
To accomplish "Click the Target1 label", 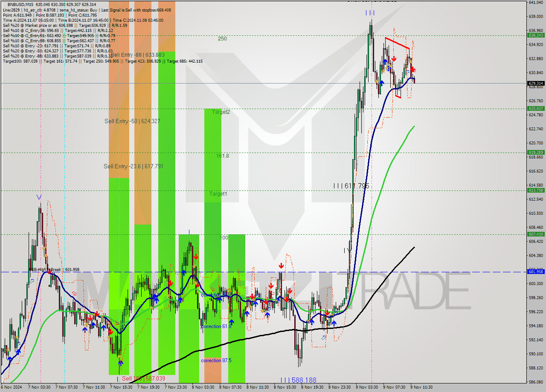I will coord(218,194).
